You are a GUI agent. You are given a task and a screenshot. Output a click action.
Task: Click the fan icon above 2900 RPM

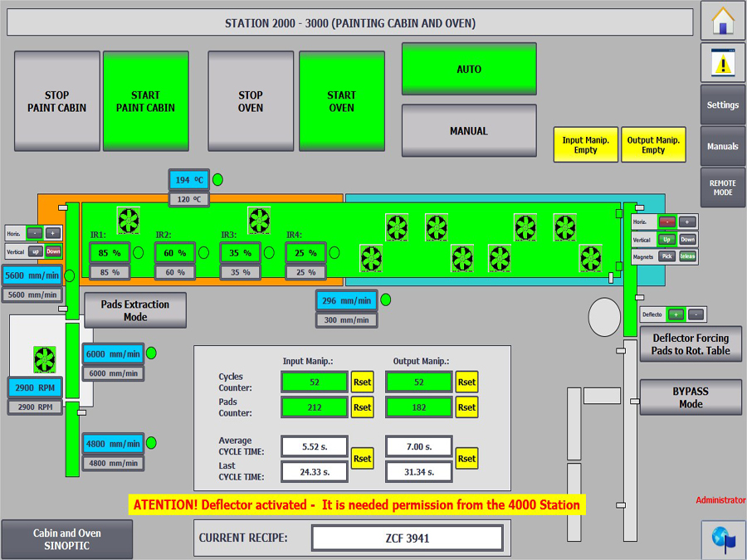[x=44, y=358]
